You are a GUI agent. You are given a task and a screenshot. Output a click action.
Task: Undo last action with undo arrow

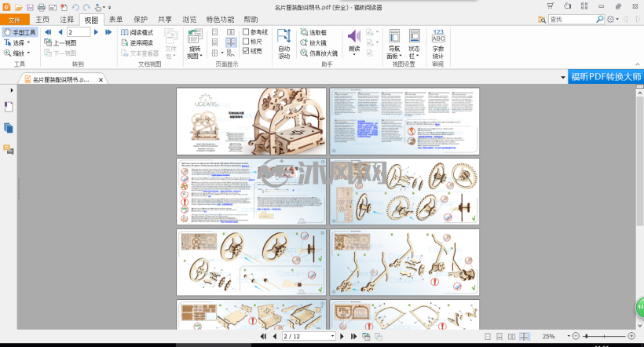click(x=75, y=7)
